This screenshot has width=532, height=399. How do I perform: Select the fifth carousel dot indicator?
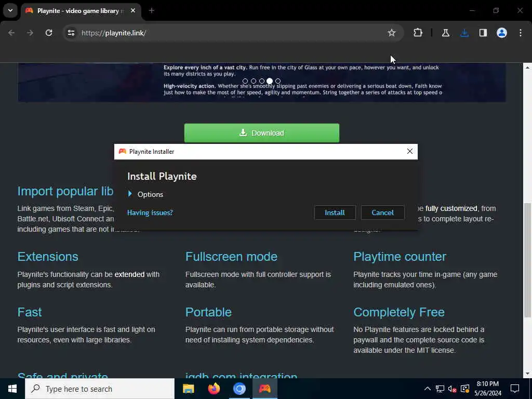(278, 81)
